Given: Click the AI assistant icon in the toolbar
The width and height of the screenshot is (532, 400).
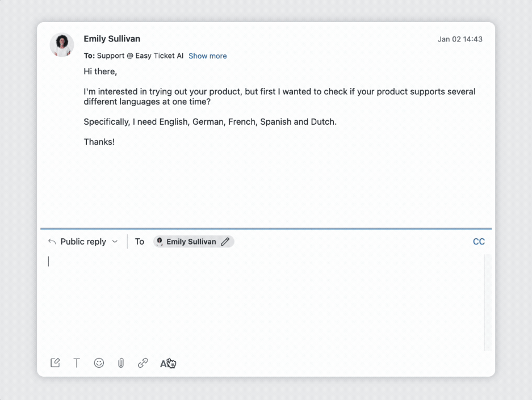Looking at the screenshot, I should 165,364.
